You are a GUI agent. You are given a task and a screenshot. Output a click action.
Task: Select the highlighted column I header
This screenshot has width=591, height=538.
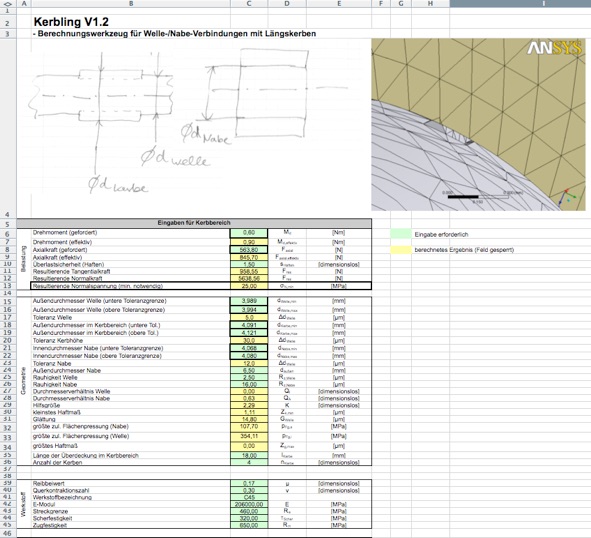pos(520,3)
